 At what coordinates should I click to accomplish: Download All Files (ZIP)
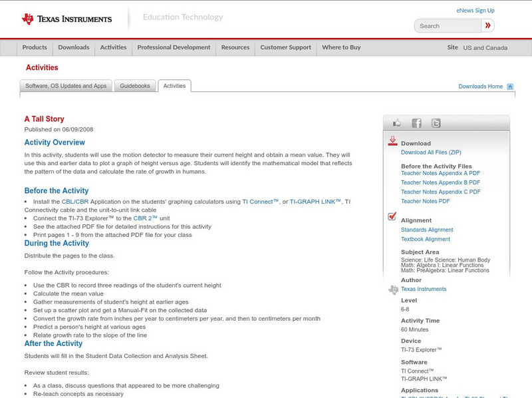click(x=431, y=152)
